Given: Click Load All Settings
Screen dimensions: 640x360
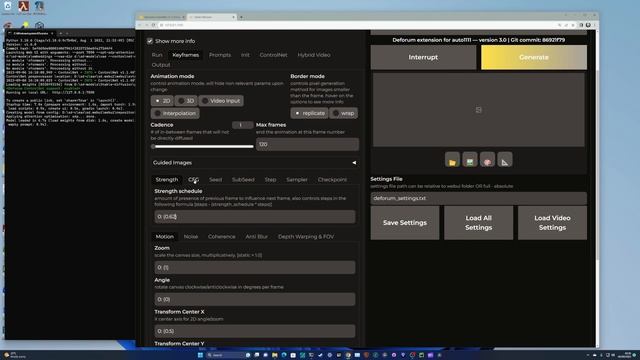Looking at the screenshot, I should click(478, 222).
